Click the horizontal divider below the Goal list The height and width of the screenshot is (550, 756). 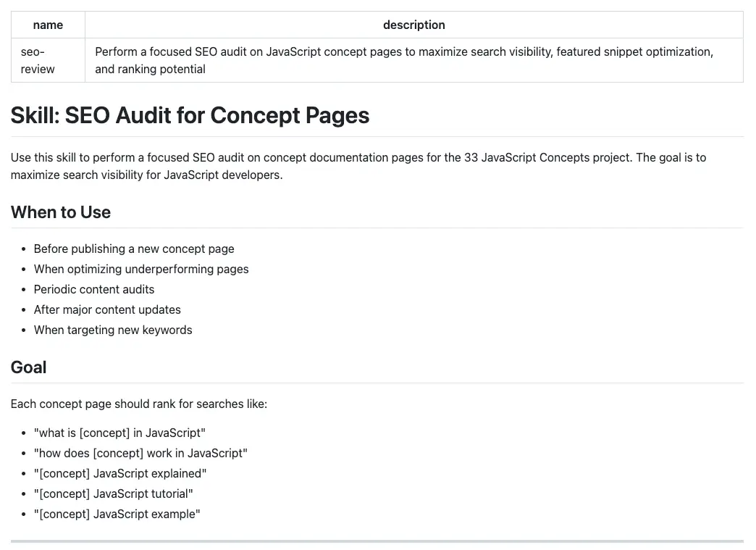[377, 541]
